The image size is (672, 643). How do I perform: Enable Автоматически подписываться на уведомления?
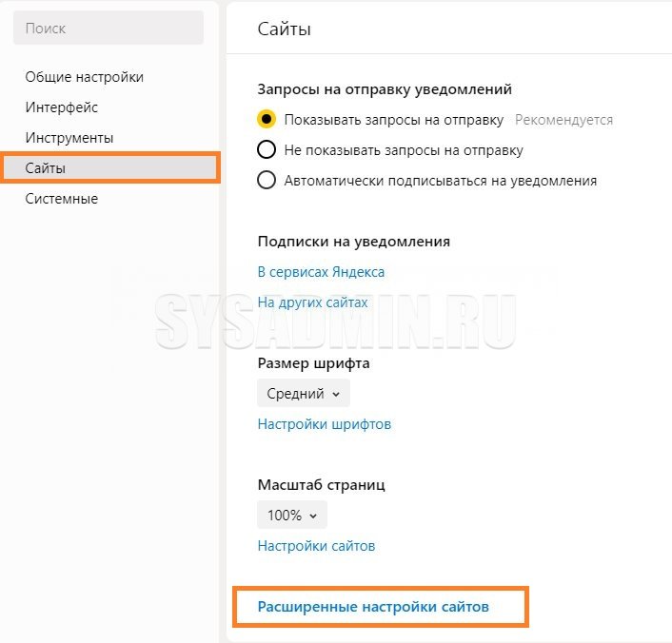(267, 181)
